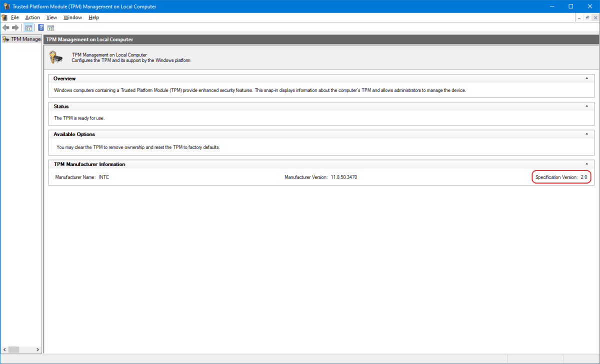Collapse the Overview section
The image size is (600, 364).
point(586,78)
